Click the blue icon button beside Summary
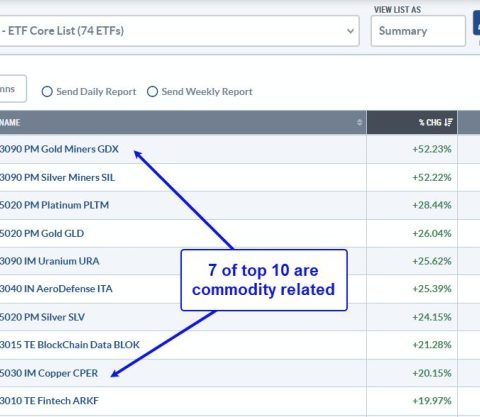Image resolution: width=480 pixels, height=417 pixels. [x=477, y=23]
